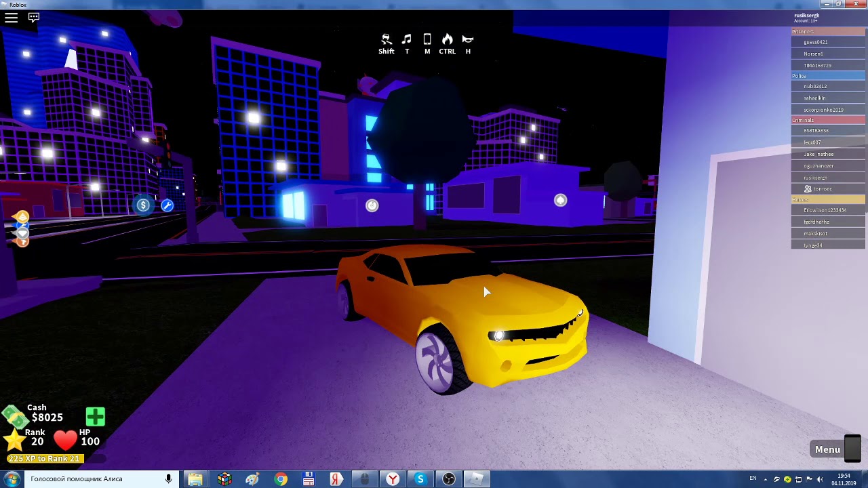
Task: Click the yellow rank star
Action: pos(14,441)
